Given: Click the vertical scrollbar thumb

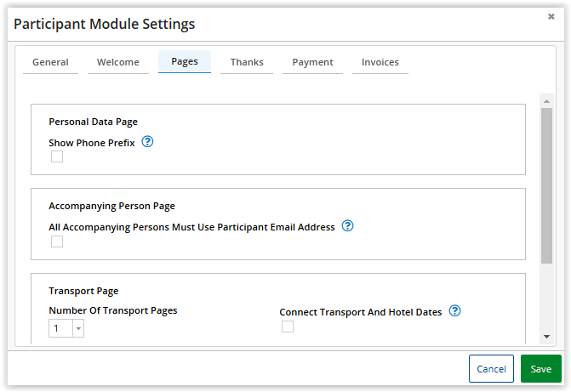Looking at the screenshot, I should (546, 185).
